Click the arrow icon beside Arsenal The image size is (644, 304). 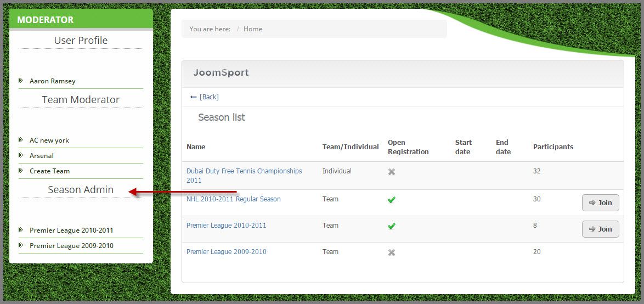tap(20, 155)
